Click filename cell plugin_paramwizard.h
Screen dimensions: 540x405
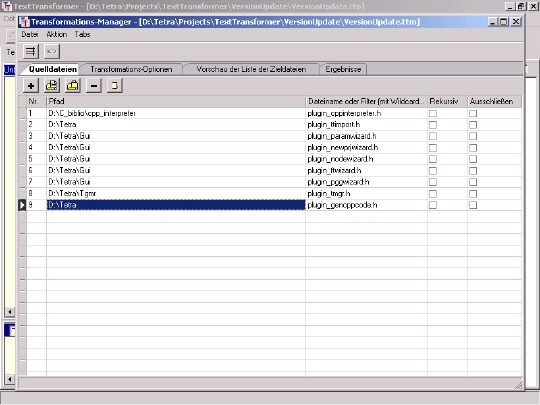[x=366, y=136]
